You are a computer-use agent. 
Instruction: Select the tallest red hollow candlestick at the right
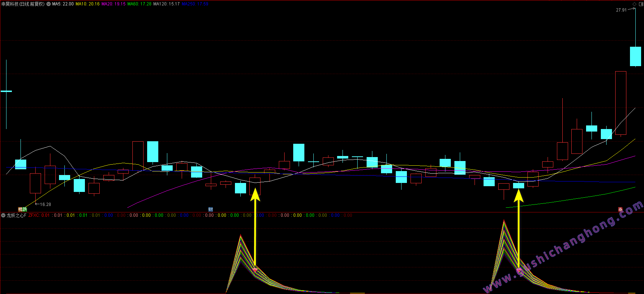point(621,103)
